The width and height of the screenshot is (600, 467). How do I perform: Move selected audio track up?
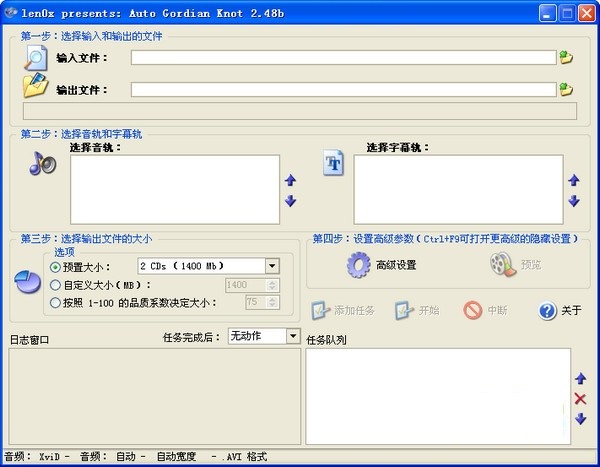click(290, 180)
